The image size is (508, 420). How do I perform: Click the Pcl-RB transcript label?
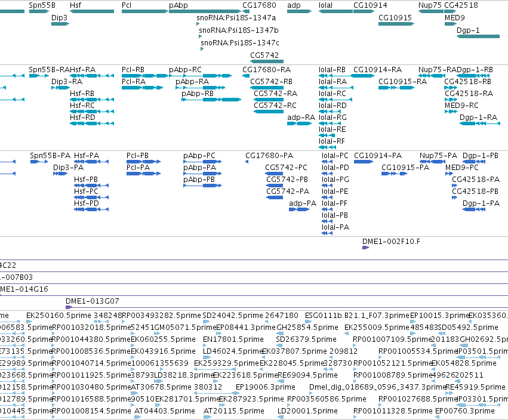[133, 70]
